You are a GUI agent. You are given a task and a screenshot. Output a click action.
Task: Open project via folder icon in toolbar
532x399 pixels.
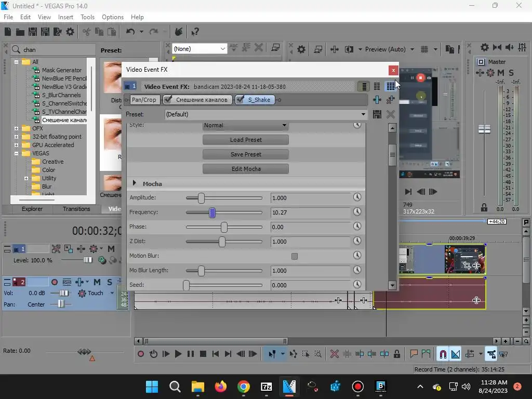pos(20,32)
